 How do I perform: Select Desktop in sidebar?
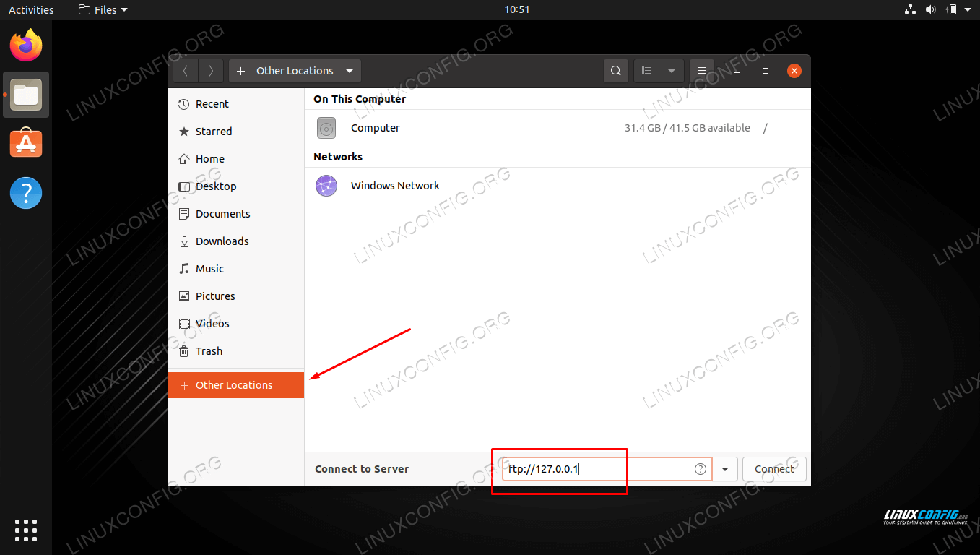(x=236, y=186)
